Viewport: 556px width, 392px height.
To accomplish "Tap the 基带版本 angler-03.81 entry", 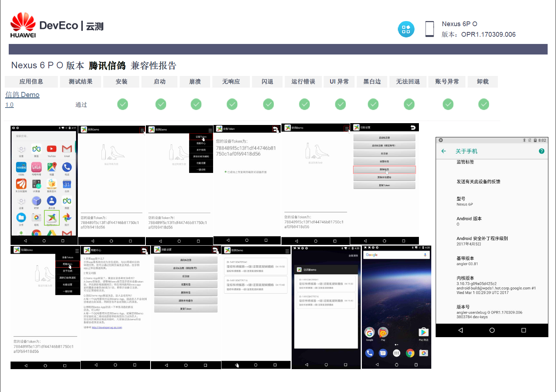I will click(x=467, y=261).
